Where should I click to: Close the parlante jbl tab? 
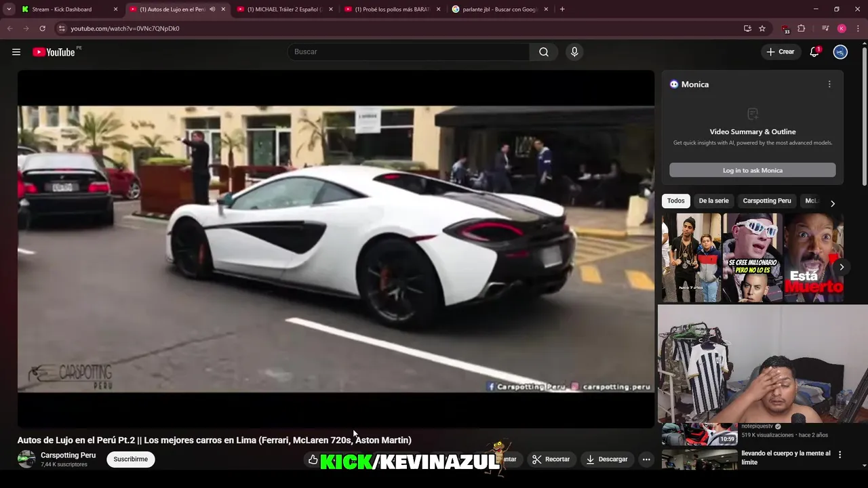(546, 9)
